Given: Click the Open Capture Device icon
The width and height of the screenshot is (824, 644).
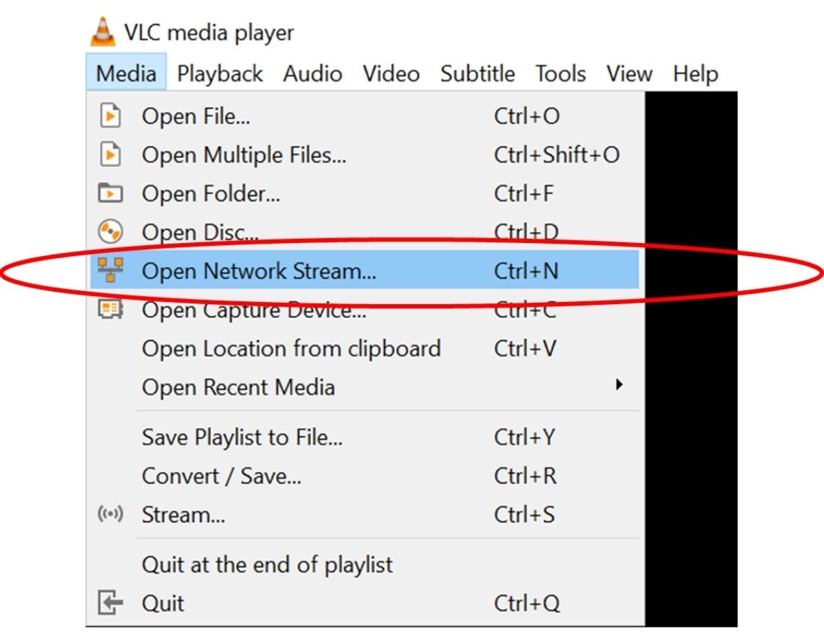Looking at the screenshot, I should point(110,310).
